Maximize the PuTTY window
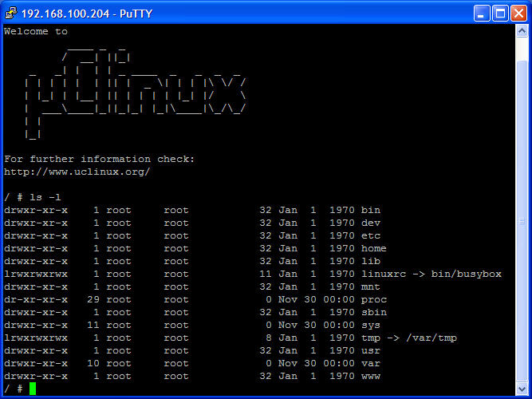The width and height of the screenshot is (532, 399). coord(500,14)
